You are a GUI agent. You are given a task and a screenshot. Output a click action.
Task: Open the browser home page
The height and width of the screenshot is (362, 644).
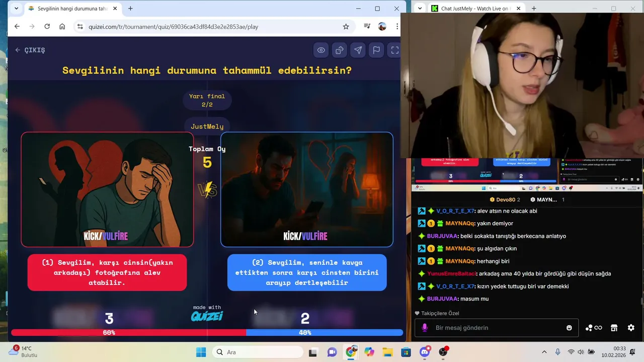pyautogui.click(x=62, y=27)
